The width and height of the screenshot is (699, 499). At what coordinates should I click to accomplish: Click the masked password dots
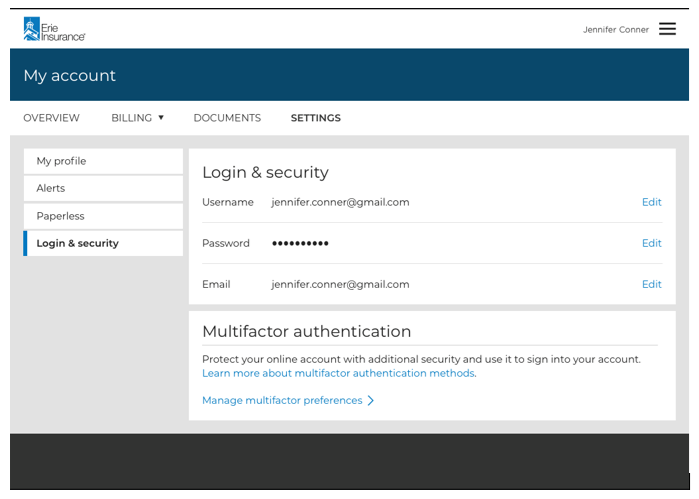300,243
